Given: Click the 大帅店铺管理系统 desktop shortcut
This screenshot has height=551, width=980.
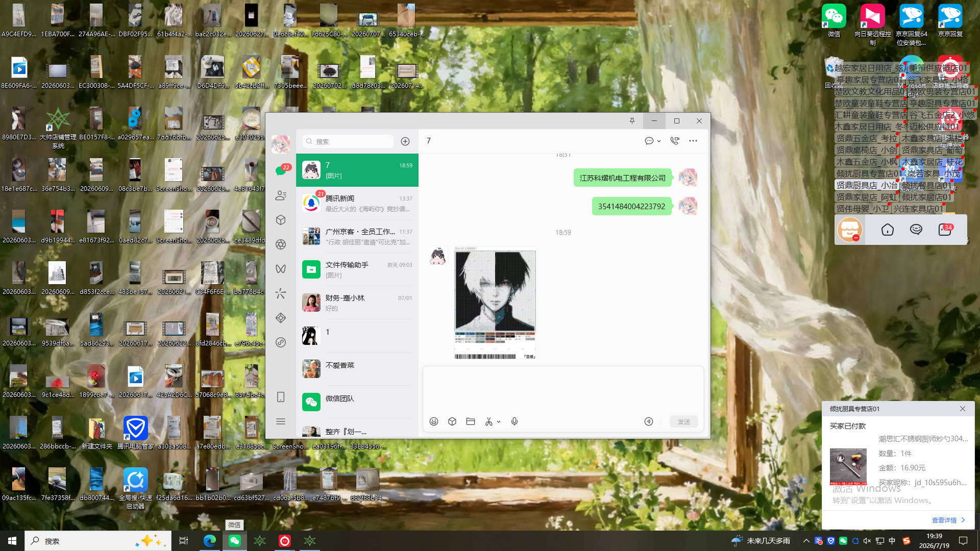Looking at the screenshot, I should [58, 128].
